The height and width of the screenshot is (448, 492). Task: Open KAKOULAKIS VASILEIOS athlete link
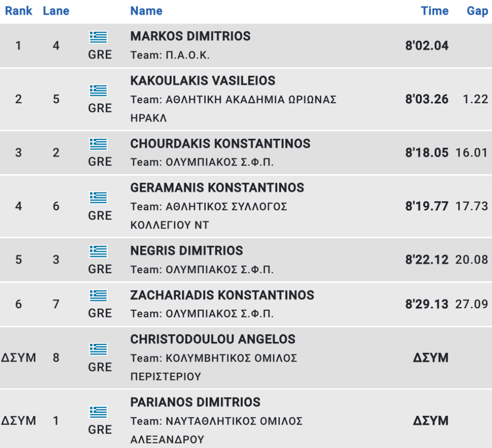203,81
